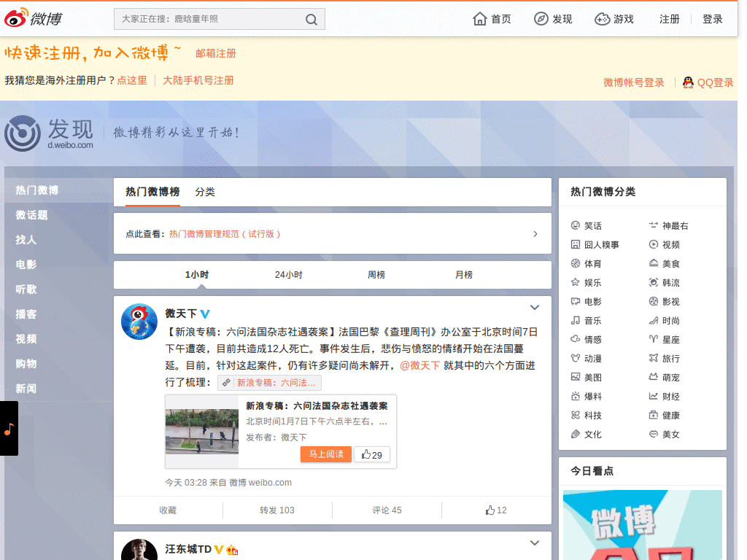Click the 发现 d.weibo.com logo
Viewport: 747px width, 560px height.
coord(49,133)
